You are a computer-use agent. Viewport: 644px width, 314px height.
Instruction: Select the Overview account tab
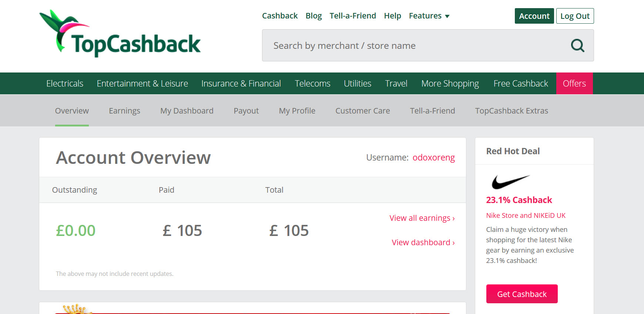(x=72, y=111)
